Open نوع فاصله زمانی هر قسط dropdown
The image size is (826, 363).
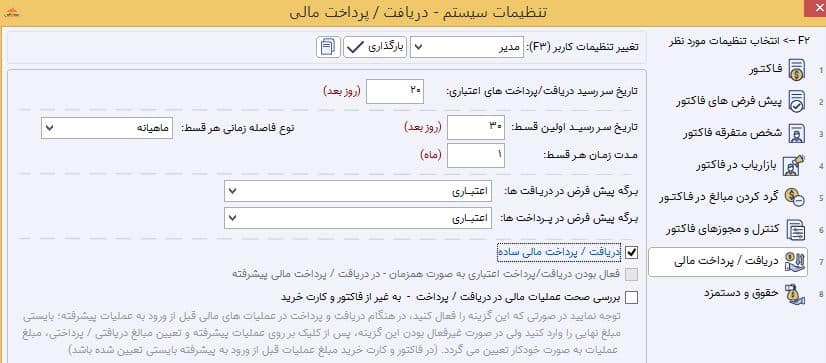click(106, 128)
